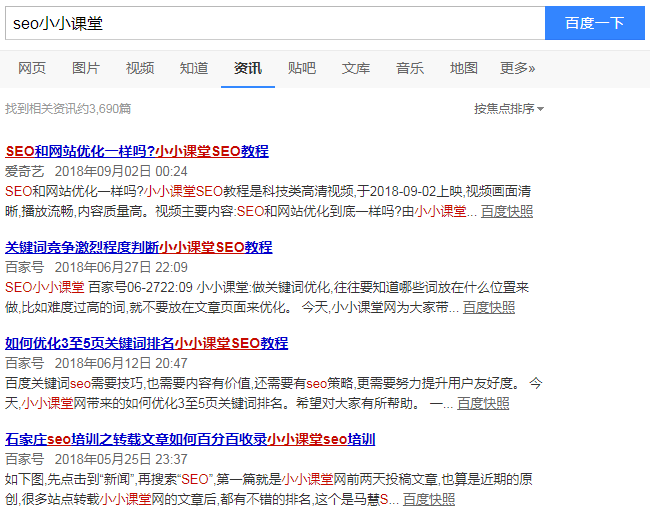Open result 关键词竞争激烈程度判断小小课堂SEO教程
Image resolution: width=650 pixels, height=508 pixels.
click(139, 248)
